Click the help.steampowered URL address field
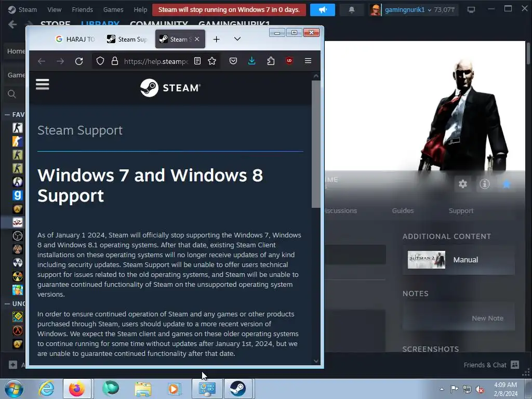The width and height of the screenshot is (532, 399). click(156, 61)
